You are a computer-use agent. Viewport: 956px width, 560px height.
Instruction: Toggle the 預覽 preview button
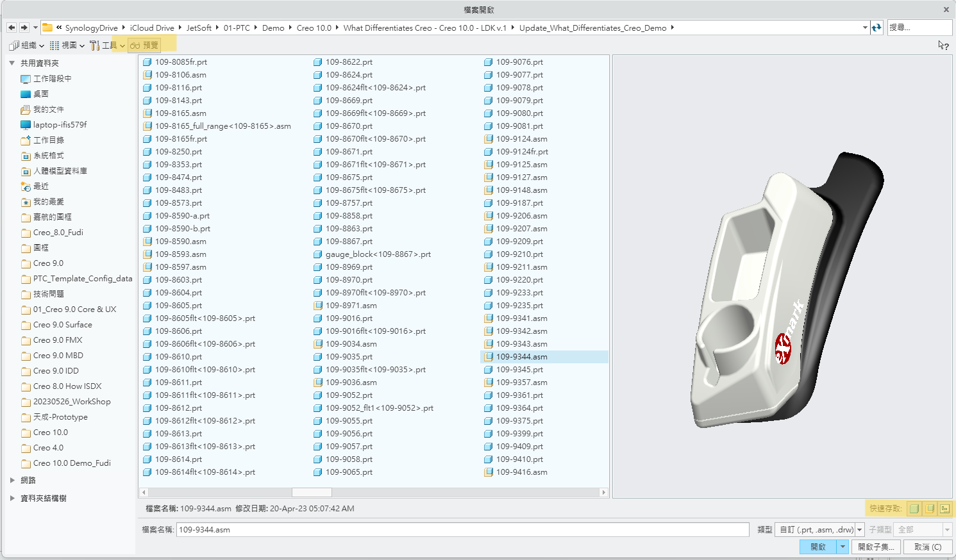pos(144,45)
